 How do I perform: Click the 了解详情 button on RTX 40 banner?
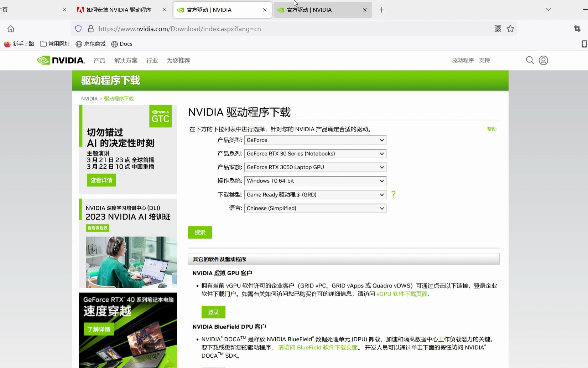pyautogui.click(x=99, y=329)
